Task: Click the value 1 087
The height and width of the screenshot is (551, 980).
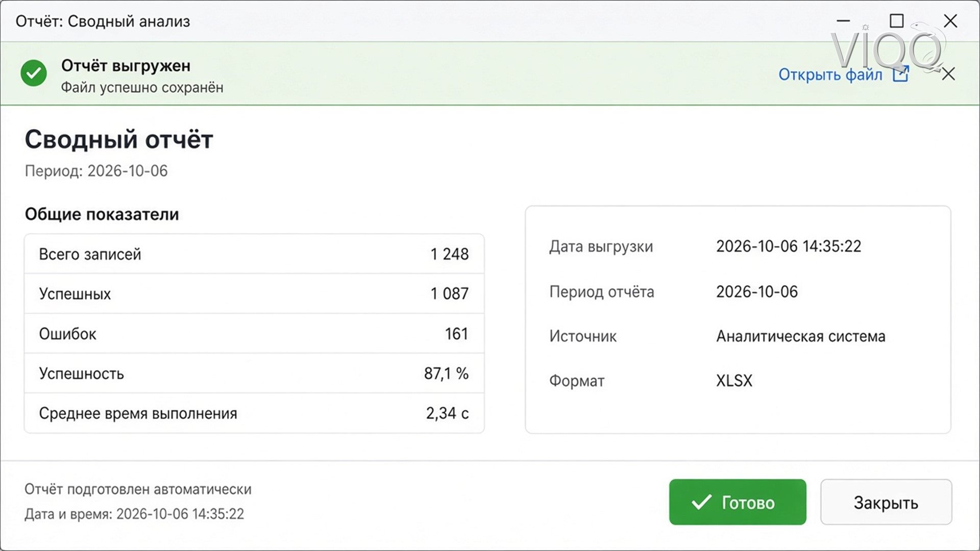Action: click(x=449, y=294)
